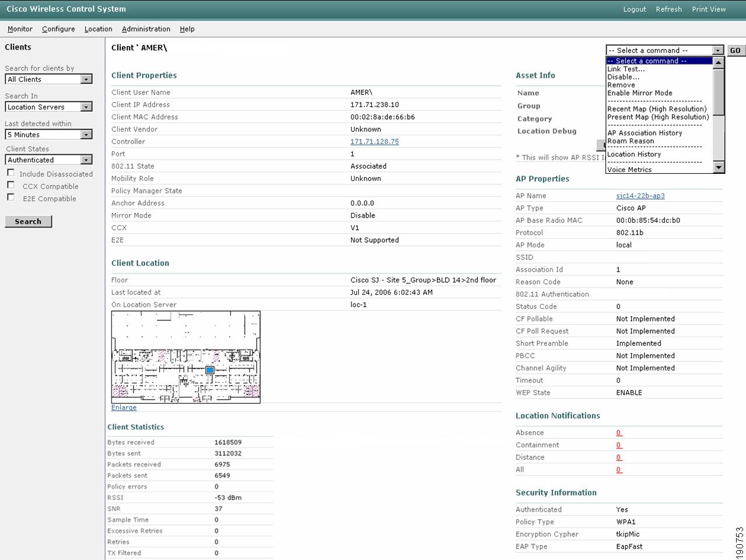Click the GO button
The height and width of the screenshot is (560, 746).
pyautogui.click(x=735, y=51)
